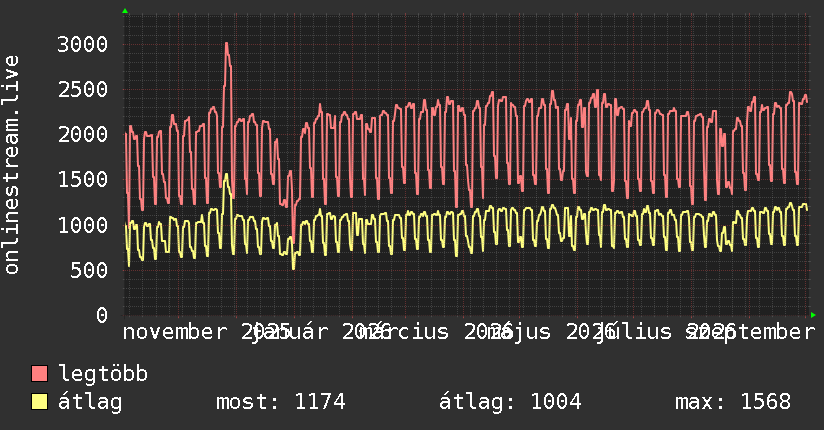Click the max: 1568 statistic

pyautogui.click(x=733, y=402)
